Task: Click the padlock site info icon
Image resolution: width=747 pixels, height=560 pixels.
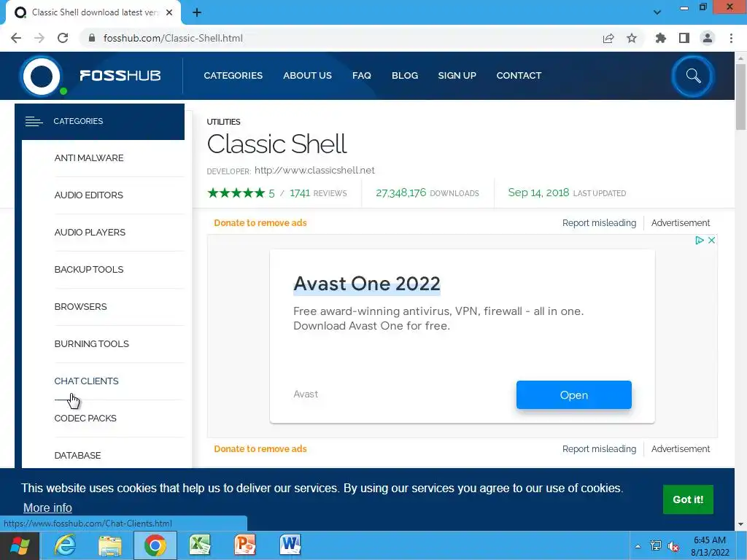Action: click(92, 38)
